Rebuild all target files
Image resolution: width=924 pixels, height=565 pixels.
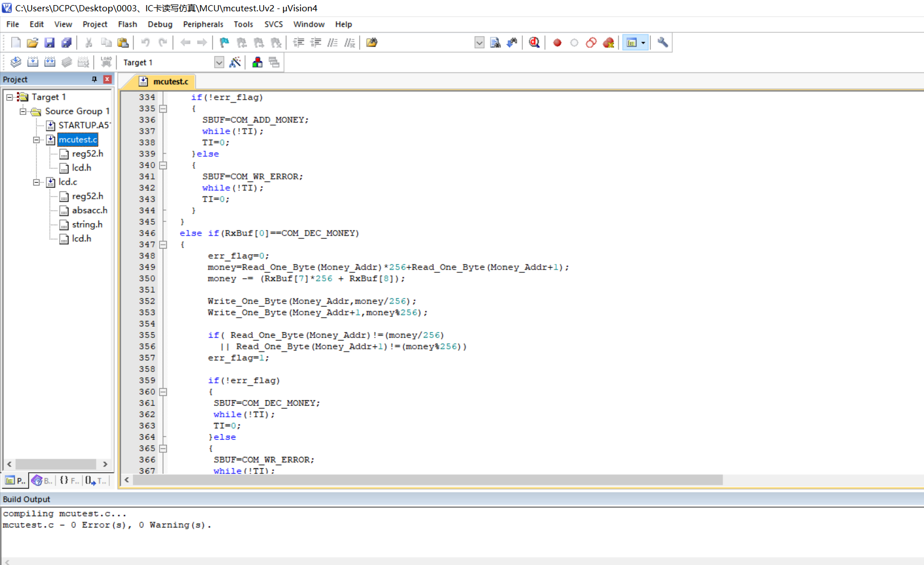[x=50, y=62]
